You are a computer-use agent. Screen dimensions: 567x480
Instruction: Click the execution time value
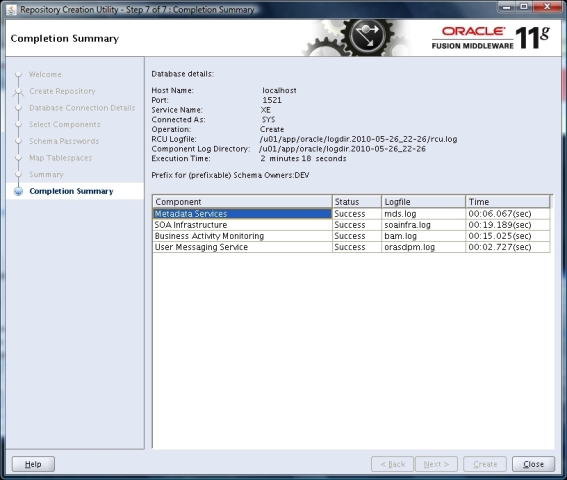coord(303,158)
